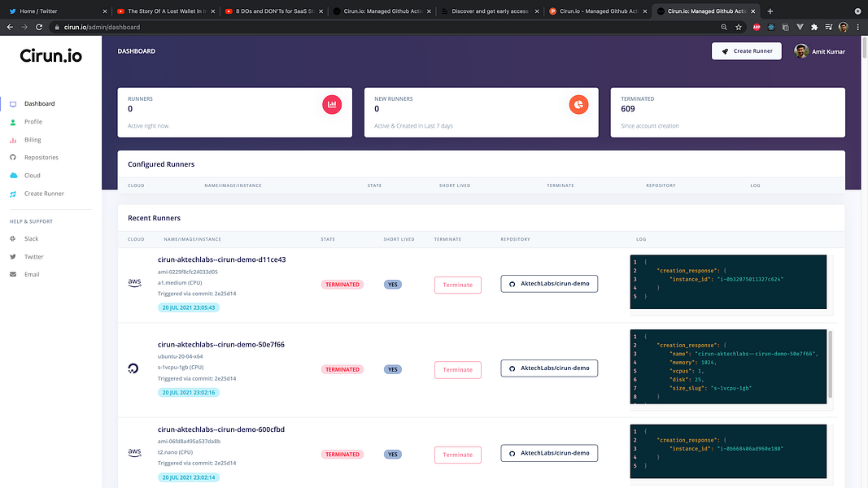The height and width of the screenshot is (488, 868).
Task: Click the Cirun.io logo
Action: [51, 56]
